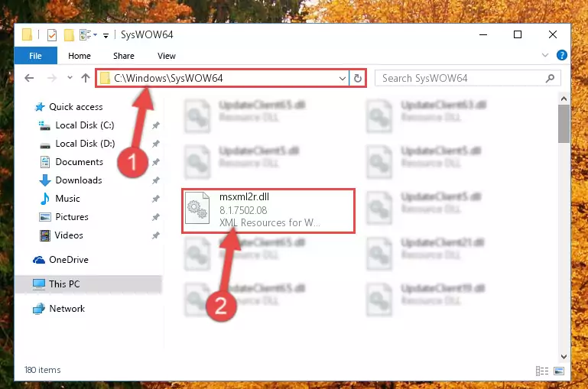Click the This PC monitor icon
Image resolution: width=588 pixels, height=389 pixels.
pyautogui.click(x=39, y=284)
